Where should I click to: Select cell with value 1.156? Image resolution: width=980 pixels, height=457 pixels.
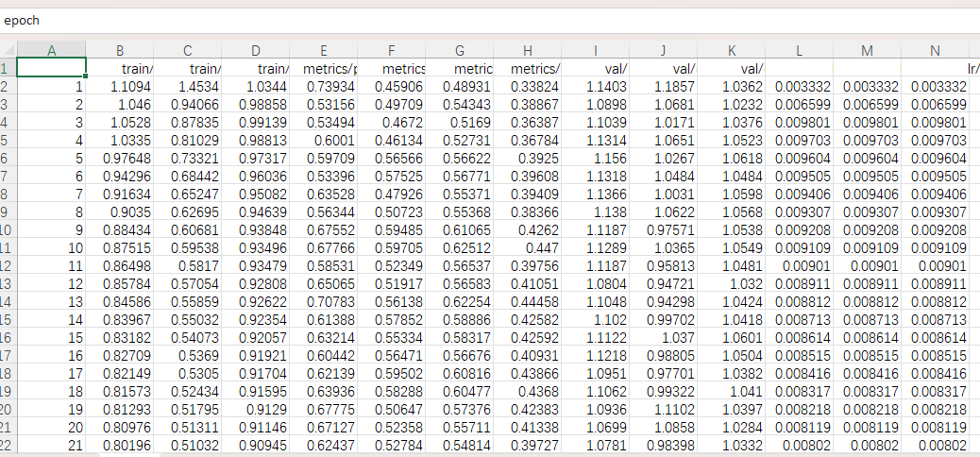[x=595, y=159]
